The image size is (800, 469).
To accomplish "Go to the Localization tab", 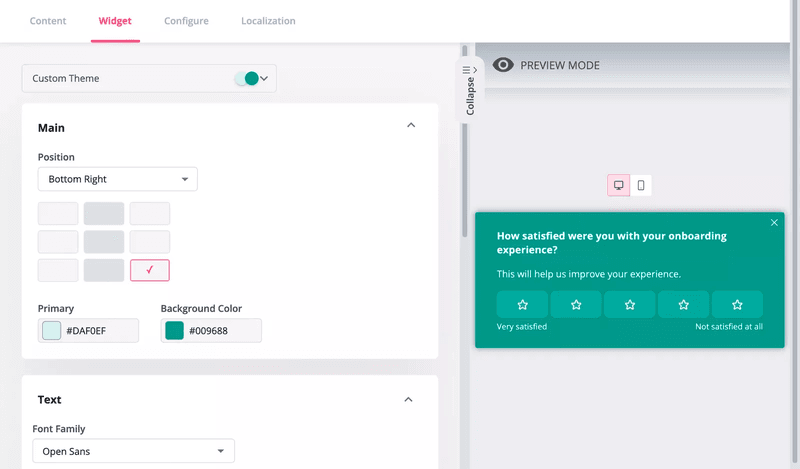I will (268, 21).
